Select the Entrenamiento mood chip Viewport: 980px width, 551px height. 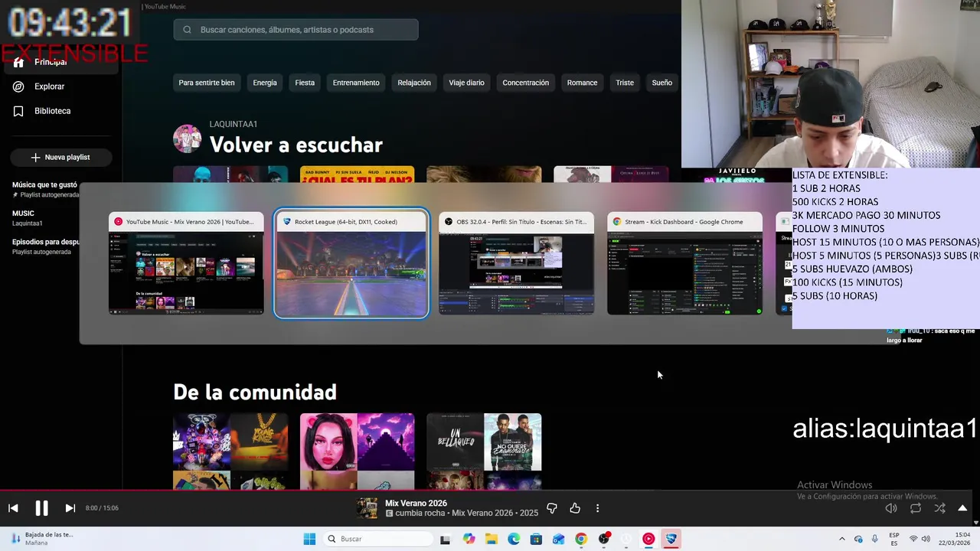point(356,83)
